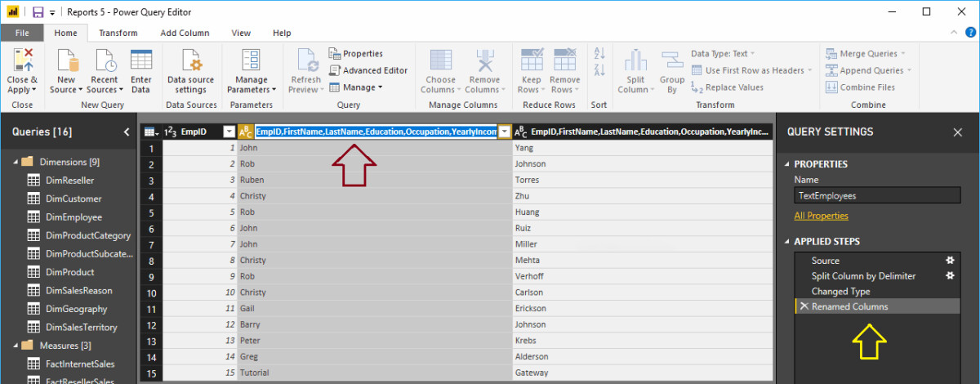The height and width of the screenshot is (384, 980).
Task: Switch to the Home tab
Action: tap(65, 33)
